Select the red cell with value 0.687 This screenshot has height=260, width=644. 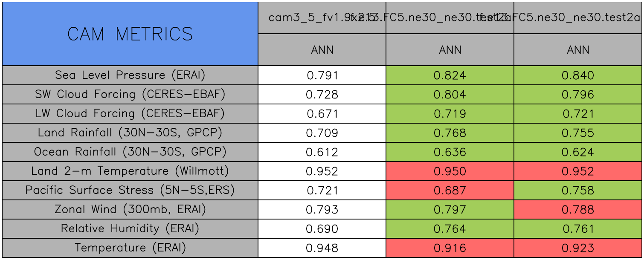(x=450, y=191)
